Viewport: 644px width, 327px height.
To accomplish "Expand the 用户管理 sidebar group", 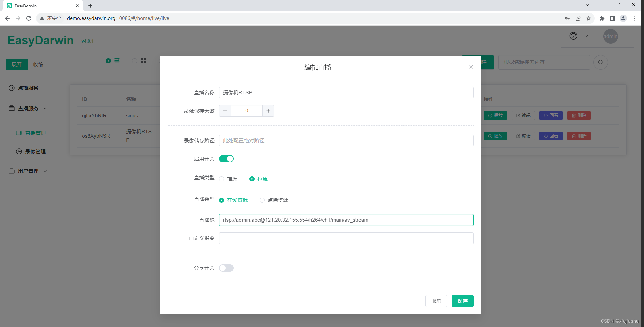I will click(28, 171).
